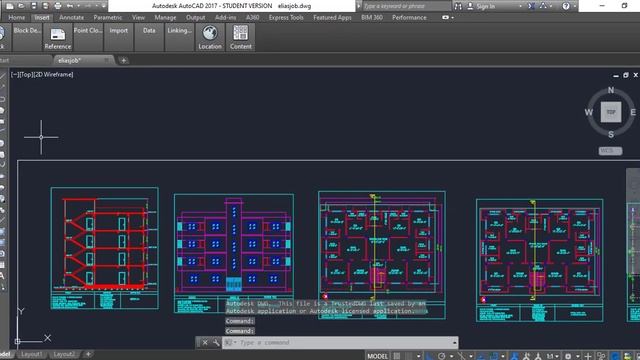
Task: Click Sign In link in title bar
Action: [486, 6]
